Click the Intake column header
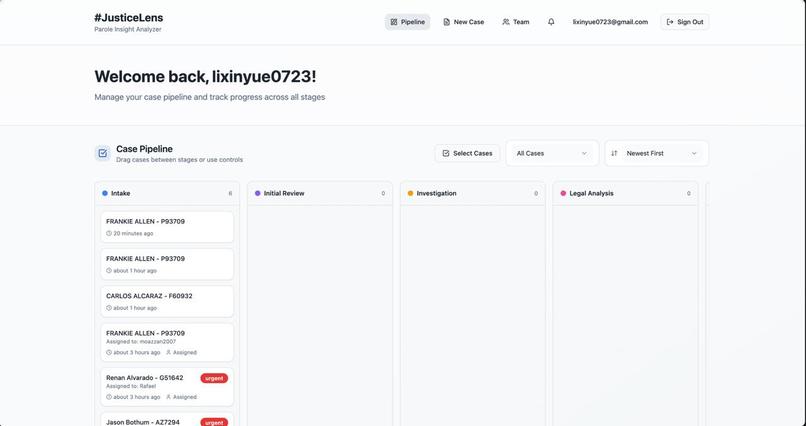The image size is (806, 426). tap(167, 193)
